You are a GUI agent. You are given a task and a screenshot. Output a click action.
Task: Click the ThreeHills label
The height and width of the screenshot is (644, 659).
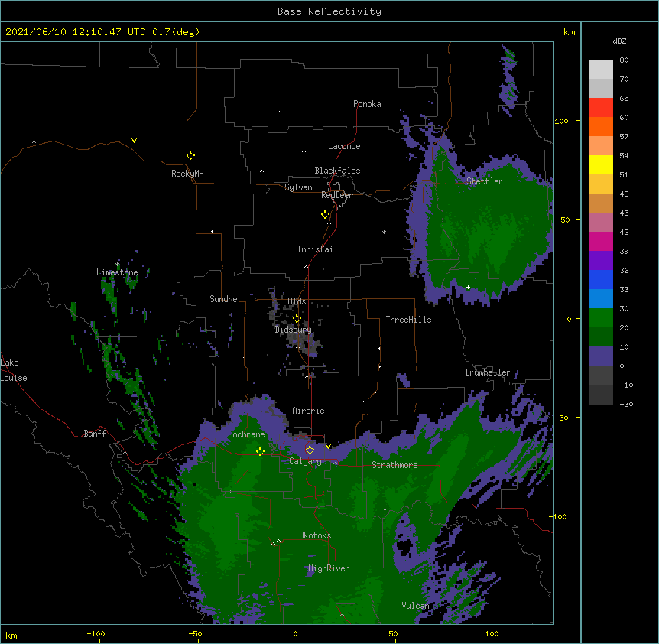tap(408, 320)
